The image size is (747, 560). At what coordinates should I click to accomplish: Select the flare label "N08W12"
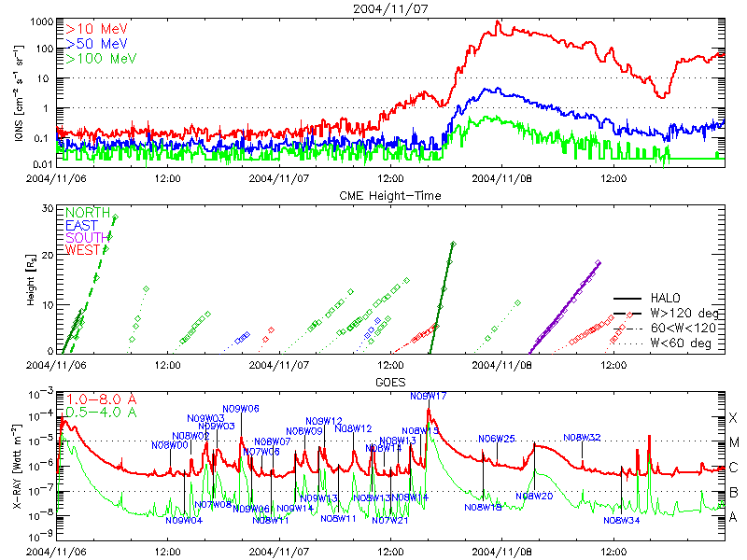pyautogui.click(x=353, y=428)
